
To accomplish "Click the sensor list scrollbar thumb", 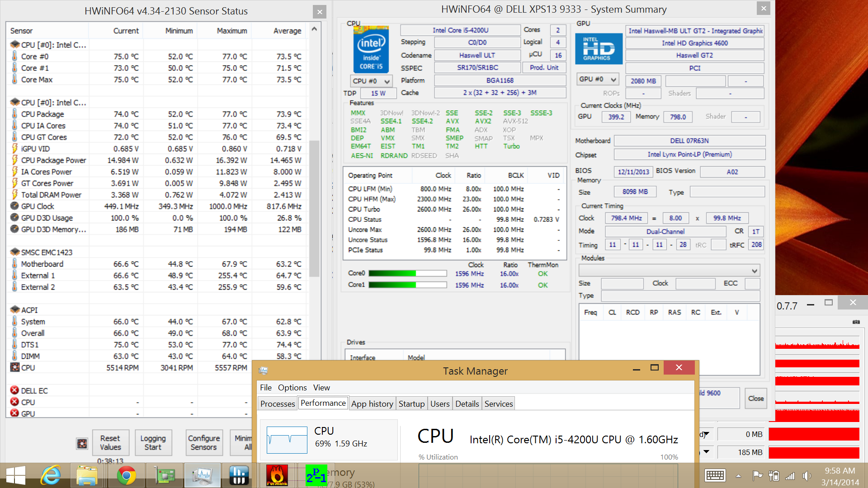I will click(314, 208).
